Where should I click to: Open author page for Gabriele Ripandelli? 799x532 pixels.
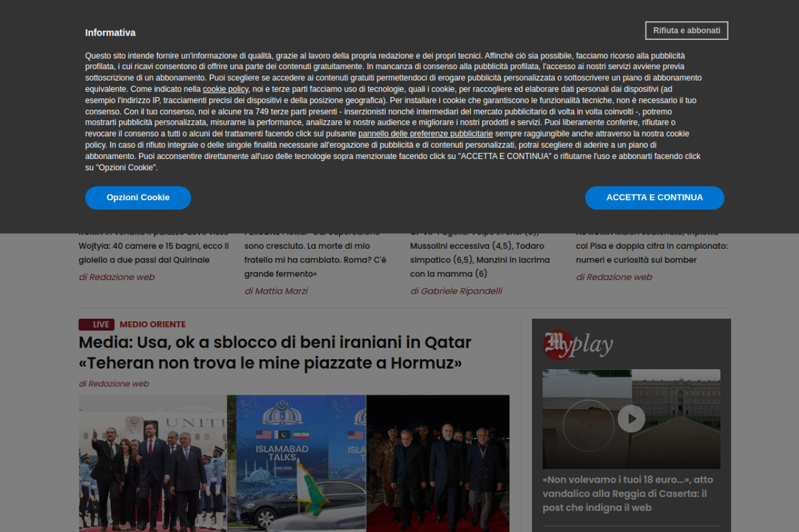[456, 291]
